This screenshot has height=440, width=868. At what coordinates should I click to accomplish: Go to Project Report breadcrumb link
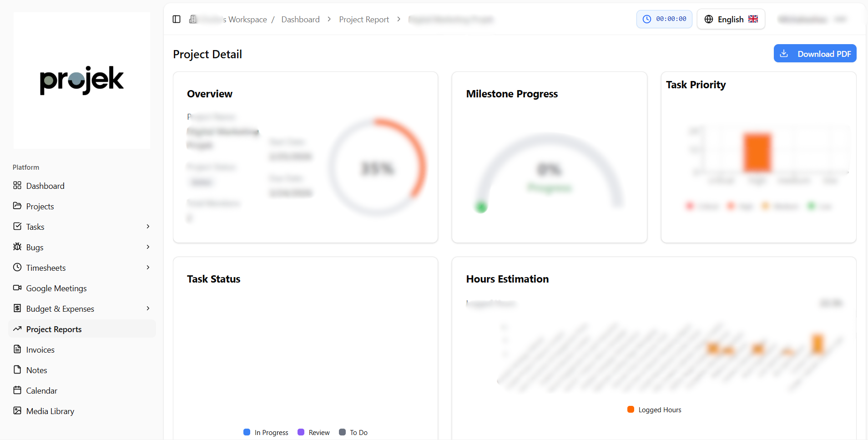coord(364,20)
